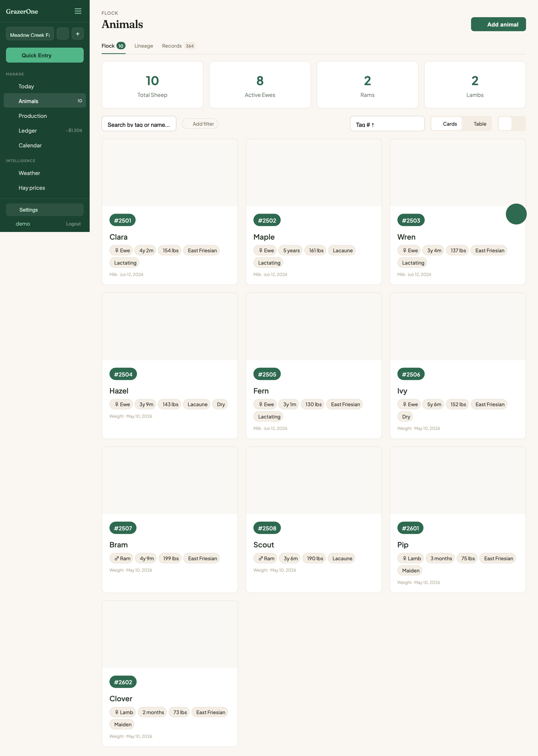Open Settings in the sidebar
The image size is (538, 756).
point(45,210)
